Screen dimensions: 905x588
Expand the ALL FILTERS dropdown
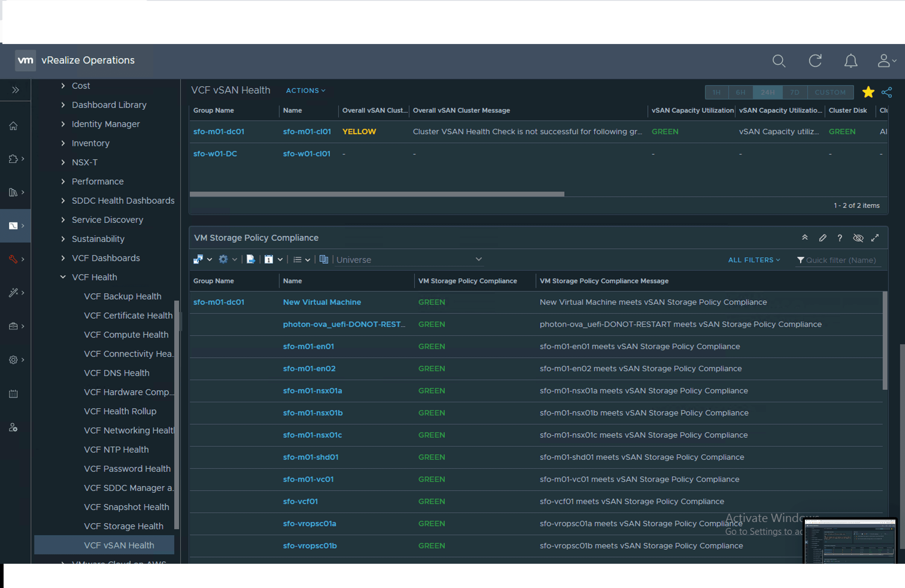[754, 260]
